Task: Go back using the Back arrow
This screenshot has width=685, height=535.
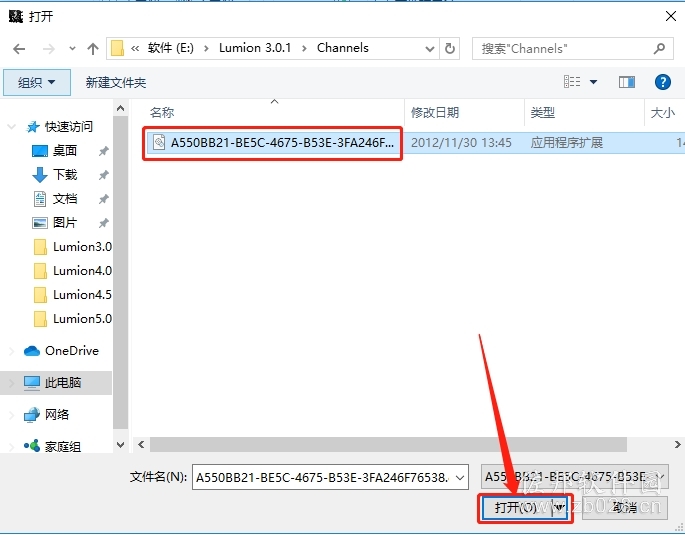Action: pyautogui.click(x=19, y=48)
